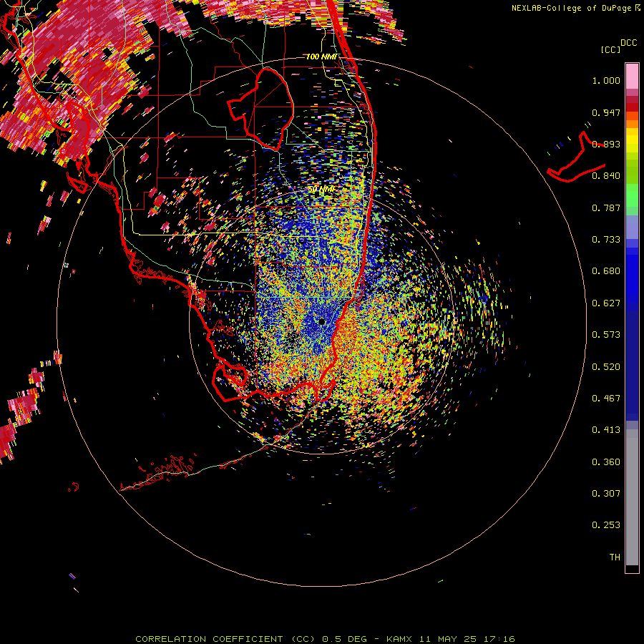Click the 100 NMI range ring label
The image size is (644, 644).
coord(321,57)
